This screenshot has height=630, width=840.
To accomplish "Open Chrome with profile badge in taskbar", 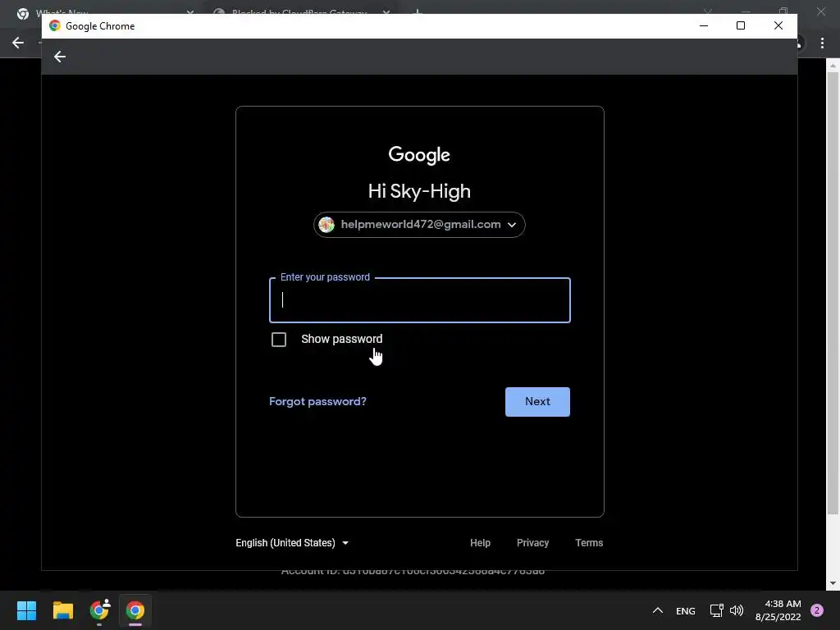I will pyautogui.click(x=99, y=610).
